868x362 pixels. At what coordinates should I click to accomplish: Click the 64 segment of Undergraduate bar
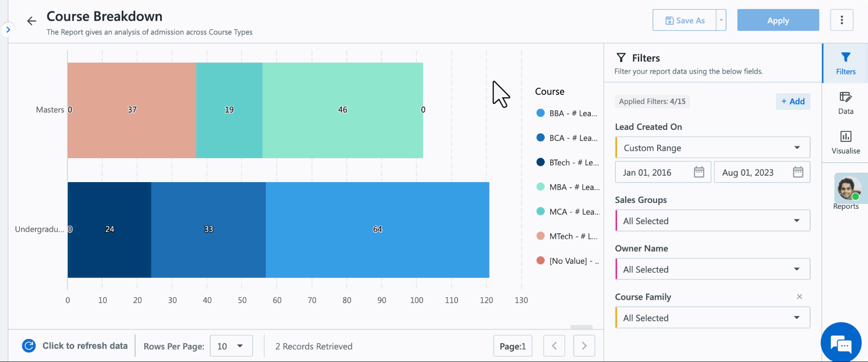pyautogui.click(x=377, y=230)
